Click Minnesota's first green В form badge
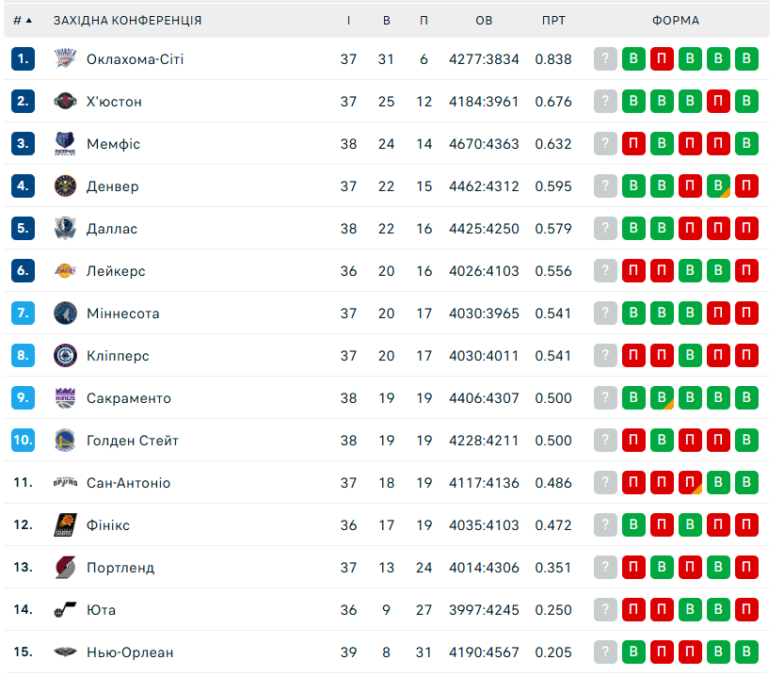The width and height of the screenshot is (784, 676). (633, 314)
